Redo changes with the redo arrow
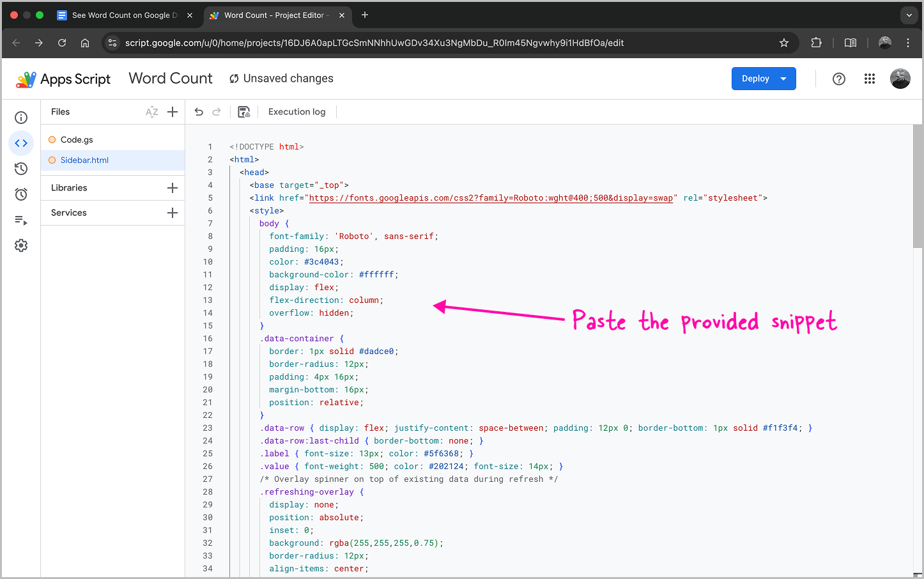924x579 pixels. [217, 111]
